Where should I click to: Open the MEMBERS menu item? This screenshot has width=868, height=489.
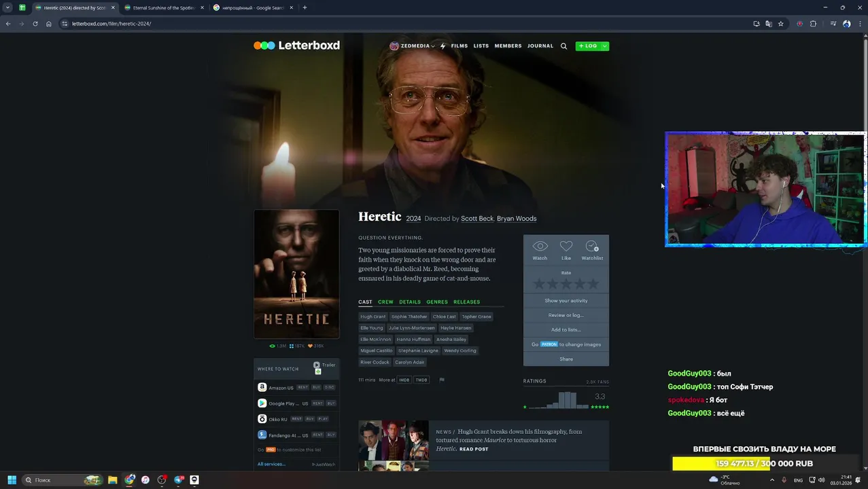click(x=508, y=46)
